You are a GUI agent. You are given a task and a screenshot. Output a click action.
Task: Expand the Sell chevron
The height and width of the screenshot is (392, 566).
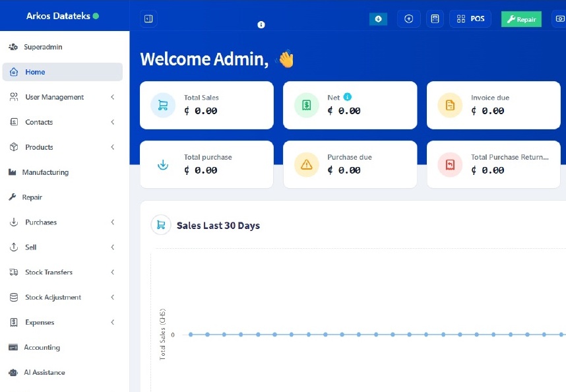113,247
